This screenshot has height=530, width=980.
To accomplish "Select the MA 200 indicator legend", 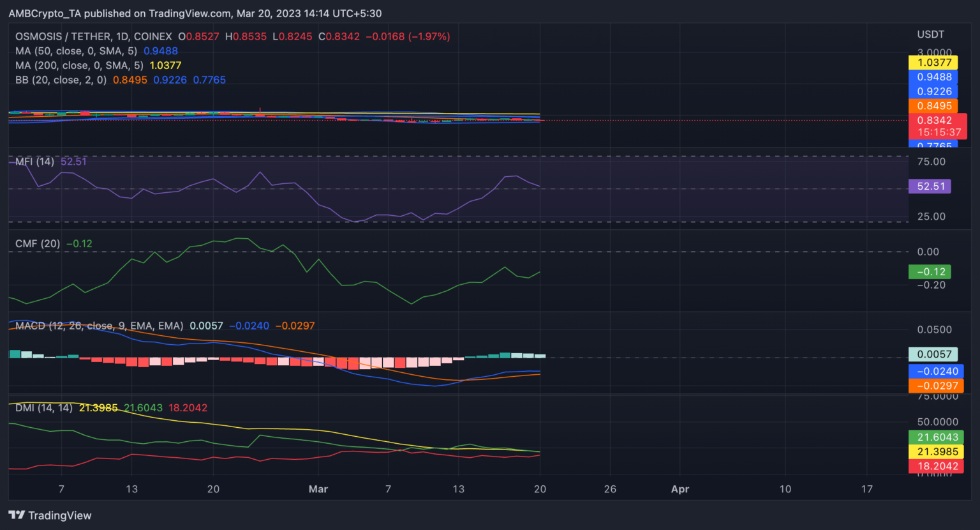I will [79, 65].
